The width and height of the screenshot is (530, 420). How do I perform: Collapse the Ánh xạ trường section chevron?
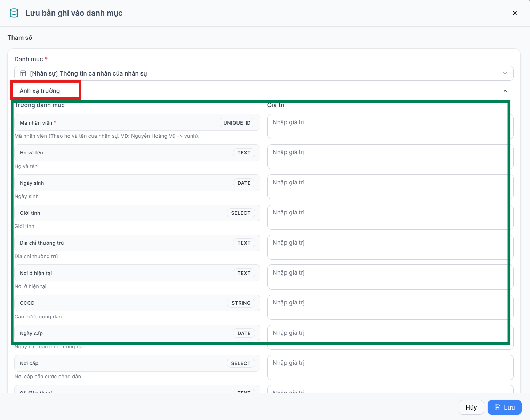(505, 91)
